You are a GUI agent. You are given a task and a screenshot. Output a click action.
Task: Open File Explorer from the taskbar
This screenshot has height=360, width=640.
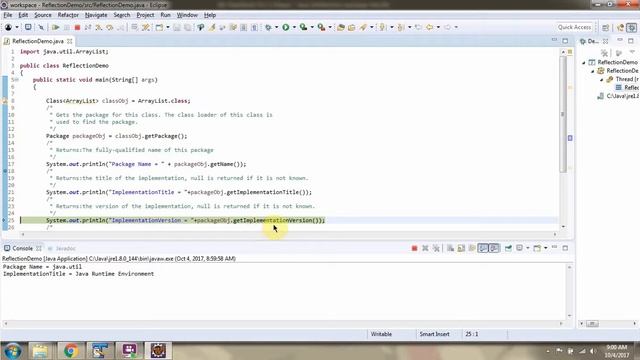(x=40, y=351)
